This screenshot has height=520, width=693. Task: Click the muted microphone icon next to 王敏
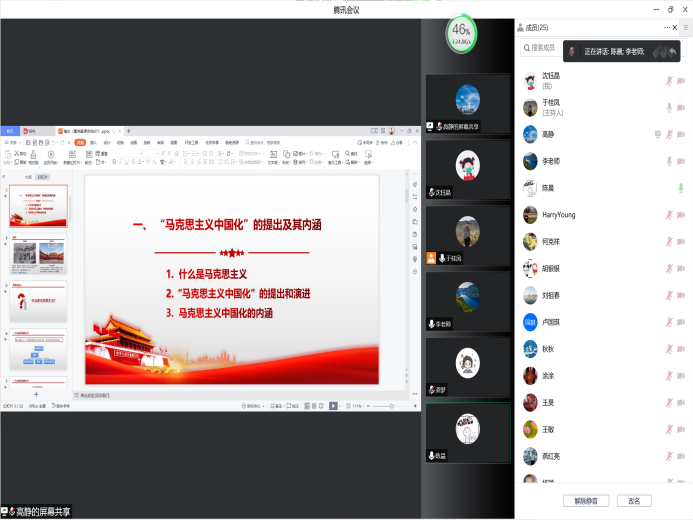coord(669,430)
